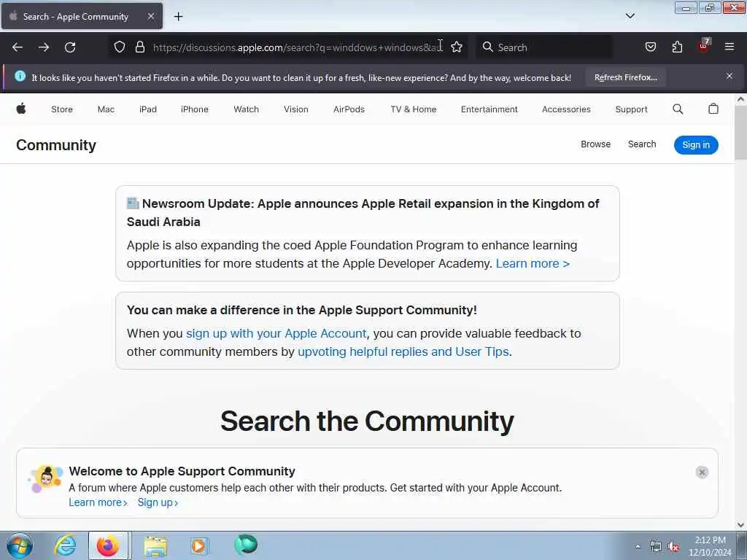Reload the page with the refresh icon
747x560 pixels.
70,47
